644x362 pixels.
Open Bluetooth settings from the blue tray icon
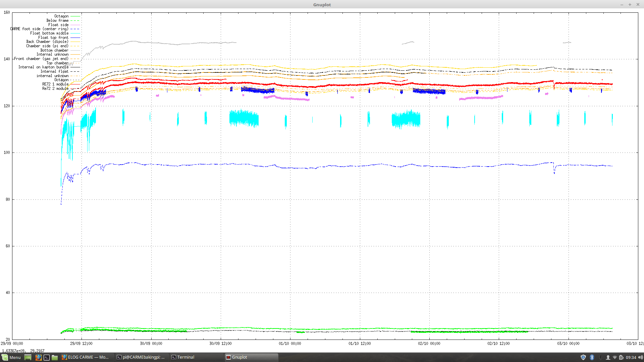[x=592, y=357]
